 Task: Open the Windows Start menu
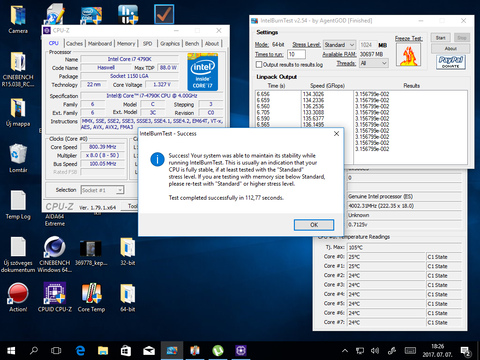(11, 351)
